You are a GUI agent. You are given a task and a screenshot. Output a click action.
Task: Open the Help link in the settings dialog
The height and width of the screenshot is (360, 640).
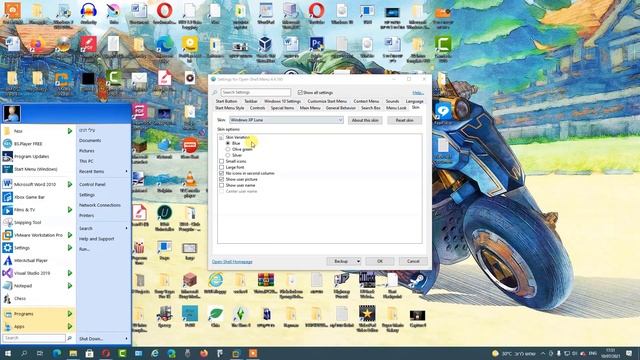[x=418, y=93]
